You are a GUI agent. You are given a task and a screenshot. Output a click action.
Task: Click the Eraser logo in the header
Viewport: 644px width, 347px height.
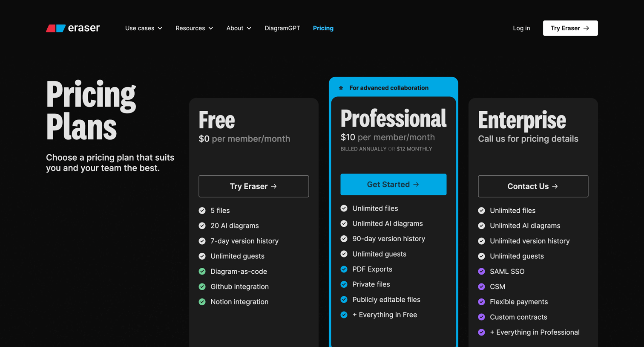click(73, 28)
